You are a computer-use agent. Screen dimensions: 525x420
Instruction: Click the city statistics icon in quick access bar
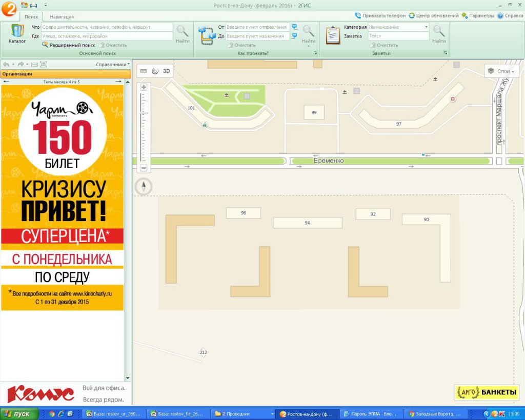pos(24,5)
